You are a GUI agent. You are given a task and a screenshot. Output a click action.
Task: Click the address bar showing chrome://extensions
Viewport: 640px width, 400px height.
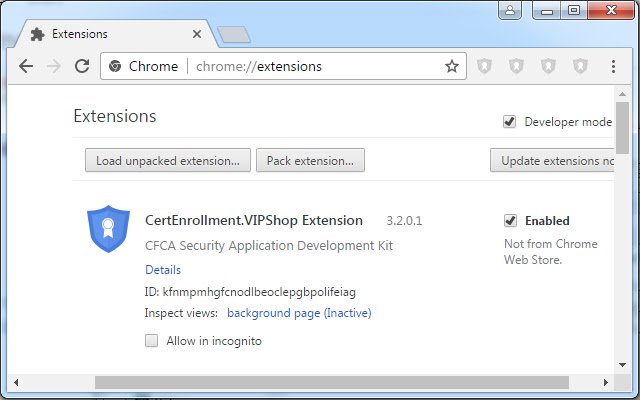point(283,66)
